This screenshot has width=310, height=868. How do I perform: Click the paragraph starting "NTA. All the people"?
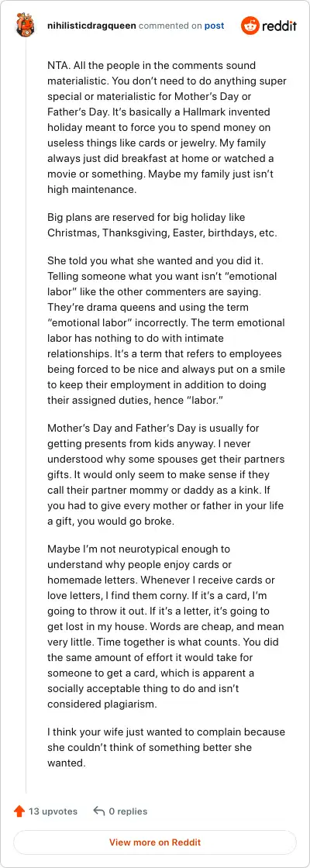click(167, 127)
